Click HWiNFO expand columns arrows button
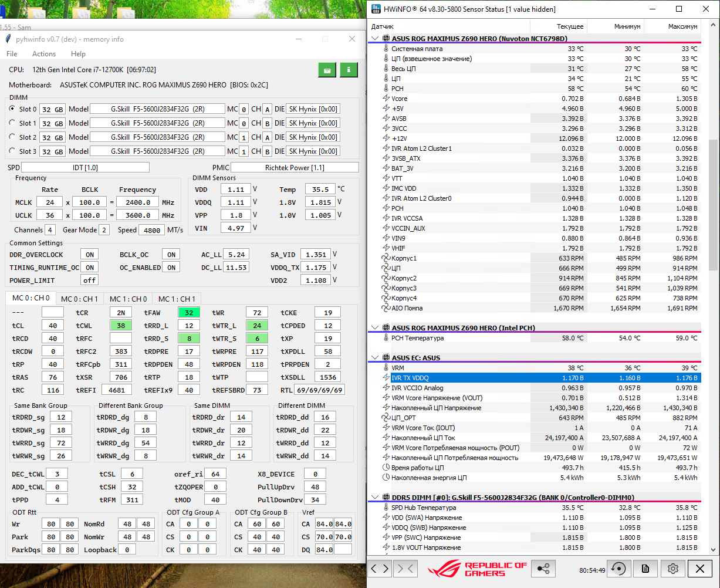Screen dimensions: 720x588 point(380,568)
